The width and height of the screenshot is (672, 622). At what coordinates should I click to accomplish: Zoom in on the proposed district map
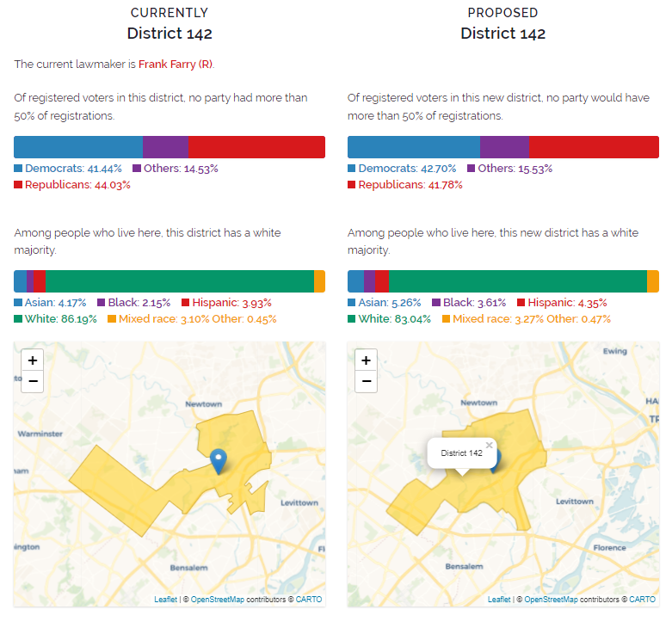point(366,360)
